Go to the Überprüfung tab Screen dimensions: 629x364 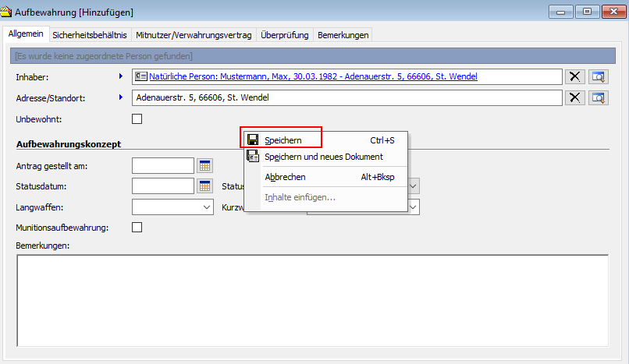pyautogui.click(x=284, y=35)
